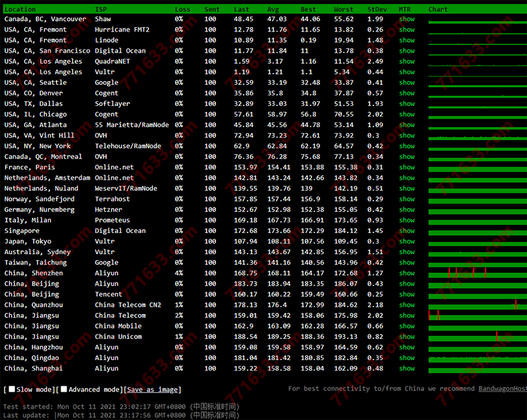Click the ISP column header
Viewport: 527px width, 420px height.
(x=101, y=9)
